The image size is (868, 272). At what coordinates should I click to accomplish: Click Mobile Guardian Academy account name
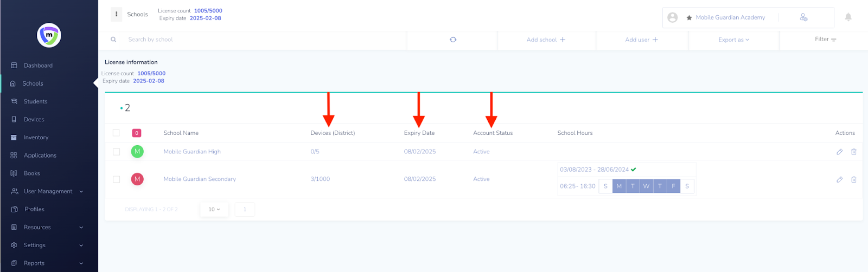pyautogui.click(x=730, y=17)
